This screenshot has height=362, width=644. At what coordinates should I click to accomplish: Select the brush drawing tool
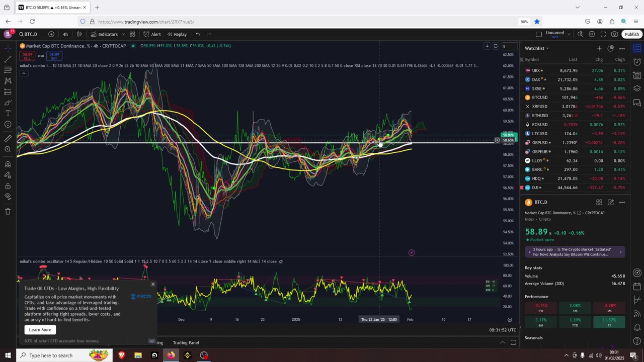click(x=8, y=103)
